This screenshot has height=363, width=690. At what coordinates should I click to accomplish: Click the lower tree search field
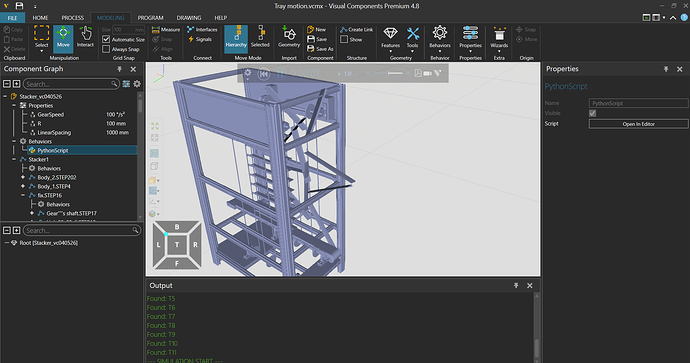[x=82, y=230]
